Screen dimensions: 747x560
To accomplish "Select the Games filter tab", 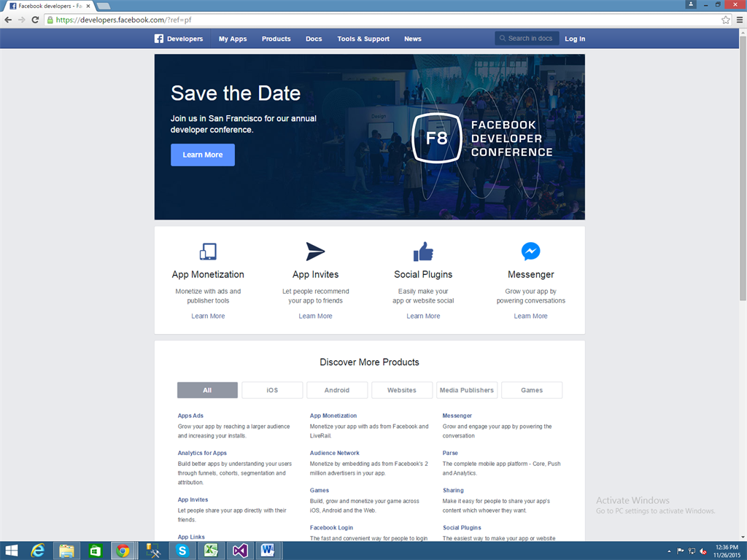I will tap(532, 390).
